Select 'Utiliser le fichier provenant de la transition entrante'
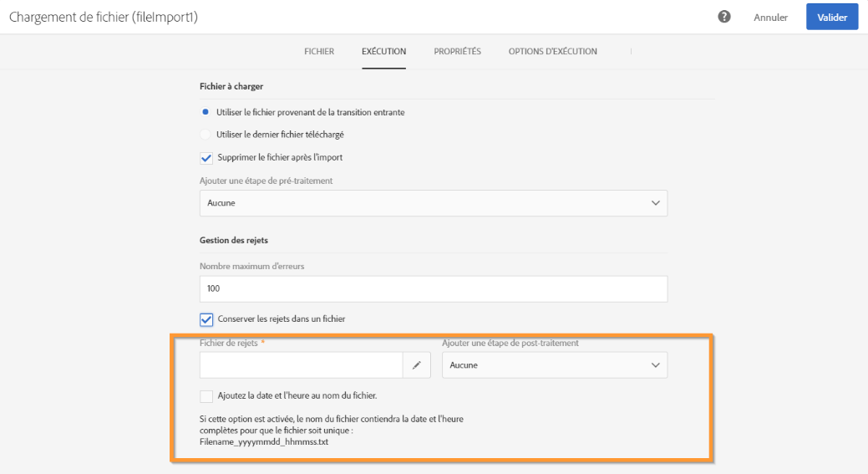Image resolution: width=868 pixels, height=474 pixels. click(x=206, y=113)
